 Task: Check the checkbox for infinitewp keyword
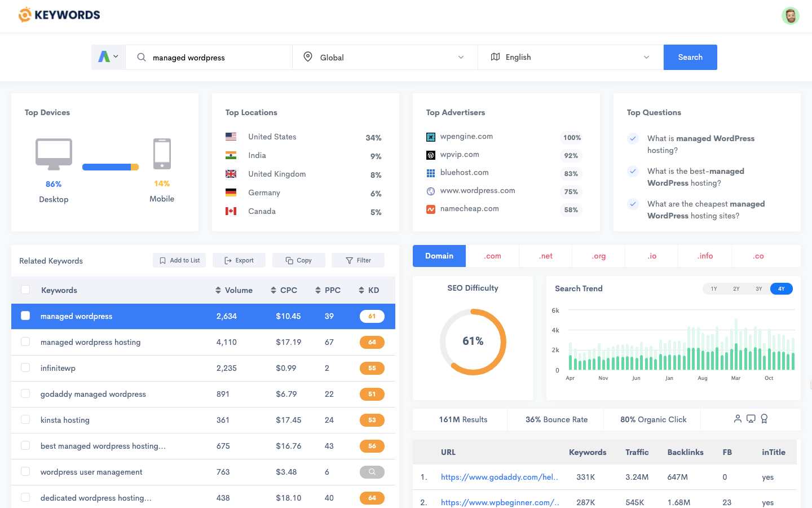[x=25, y=368]
